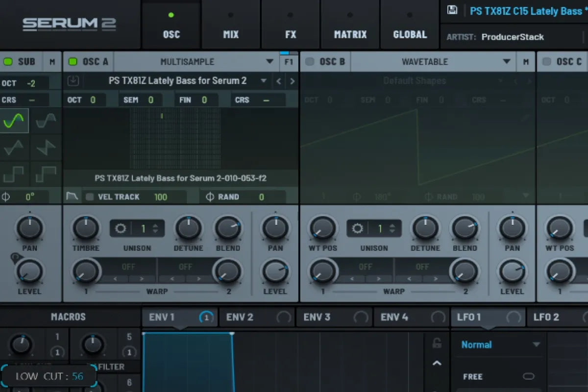
Task: Click the OSC A SEM value field
Action: [x=151, y=100]
